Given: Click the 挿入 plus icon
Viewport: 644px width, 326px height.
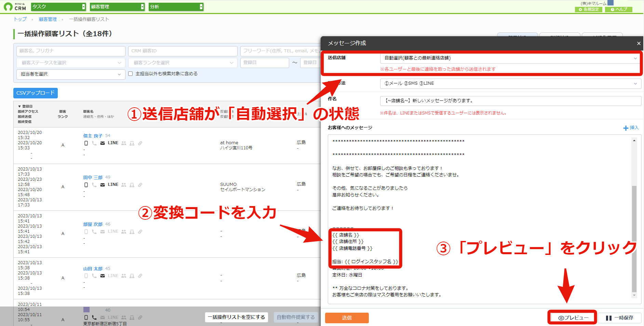Looking at the screenshot, I should [x=626, y=128].
